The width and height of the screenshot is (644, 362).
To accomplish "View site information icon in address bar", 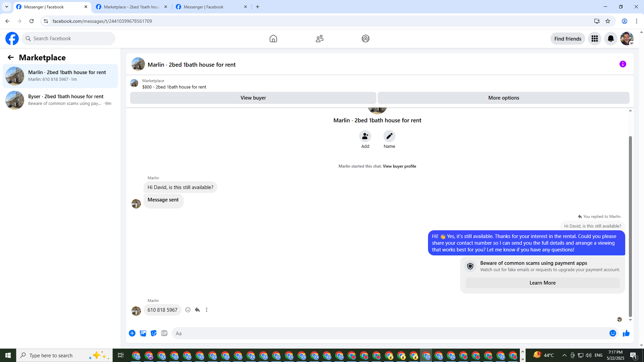I will [46, 21].
